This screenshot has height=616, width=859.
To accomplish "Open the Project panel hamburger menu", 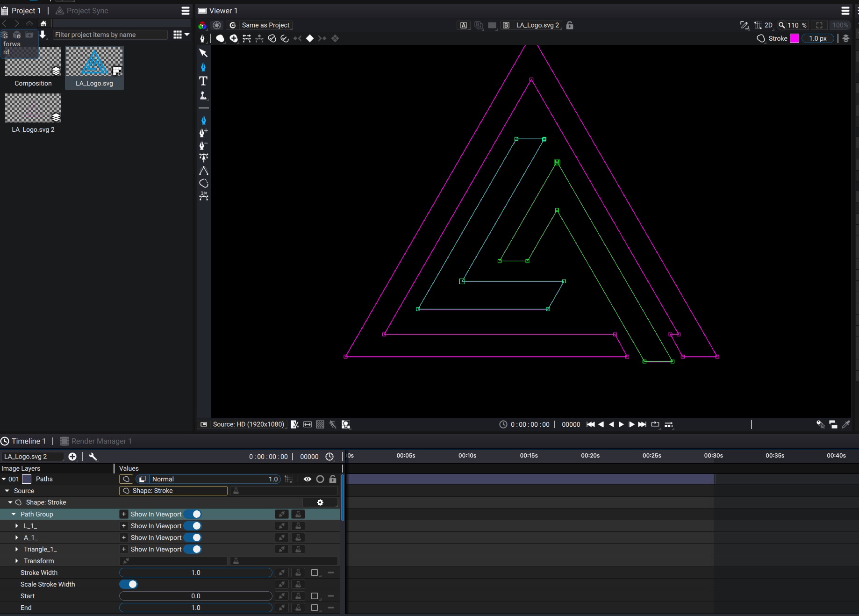I will [x=186, y=11].
